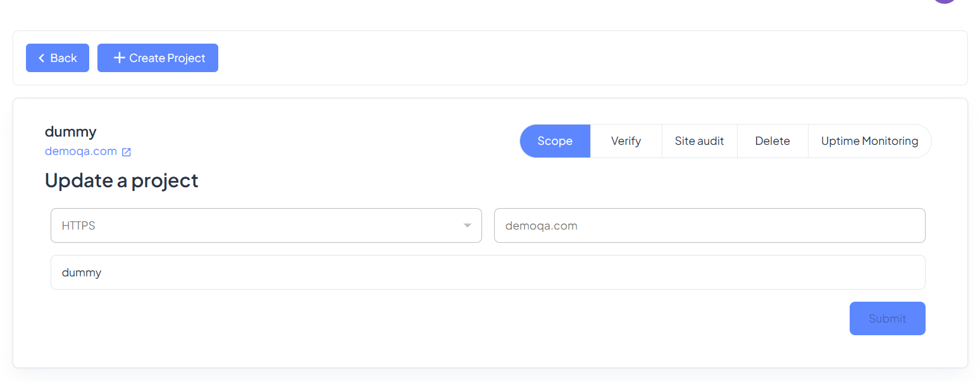Click empty toolbar space right of Create Project
The width and height of the screenshot is (980, 382).
click(x=569, y=58)
